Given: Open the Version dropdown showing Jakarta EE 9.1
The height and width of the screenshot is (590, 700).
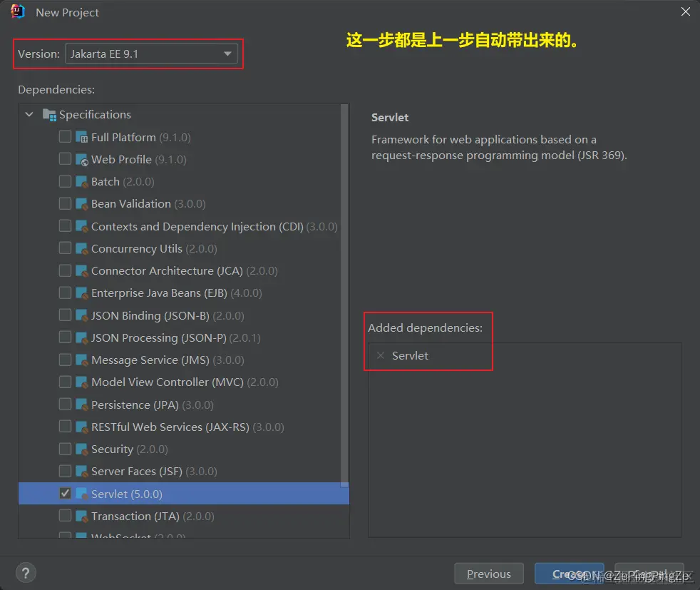Looking at the screenshot, I should (151, 54).
